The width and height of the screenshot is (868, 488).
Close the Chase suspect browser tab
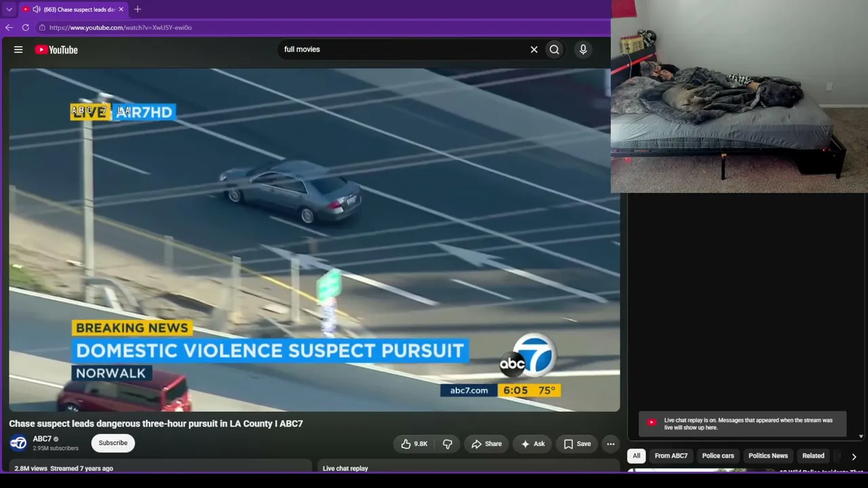[121, 9]
